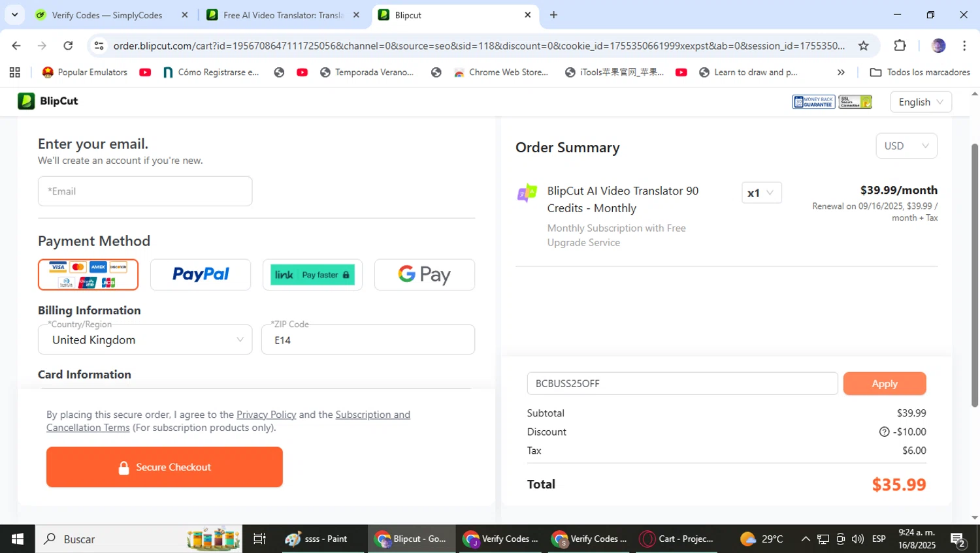The image size is (980, 553).
Task: View site information icon in the address bar
Action: (99, 46)
